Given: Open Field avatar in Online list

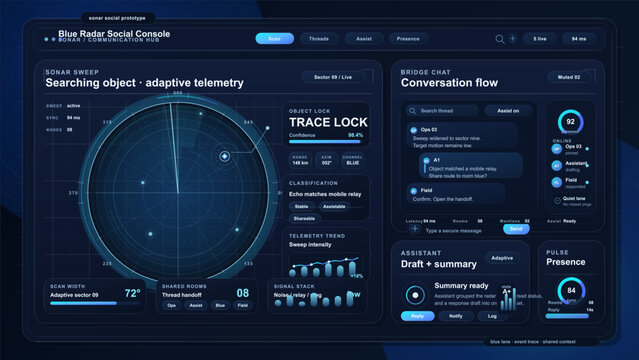Looking at the screenshot, I should click(x=557, y=183).
